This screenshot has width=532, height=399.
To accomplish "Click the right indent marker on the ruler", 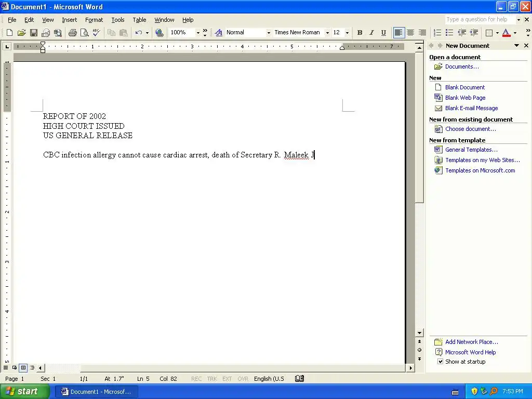I will [x=342, y=48].
